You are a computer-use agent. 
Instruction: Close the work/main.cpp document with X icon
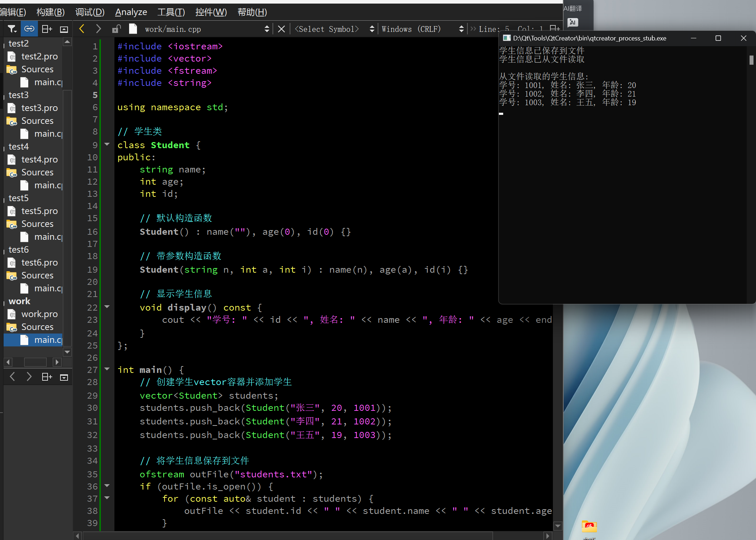tap(281, 29)
